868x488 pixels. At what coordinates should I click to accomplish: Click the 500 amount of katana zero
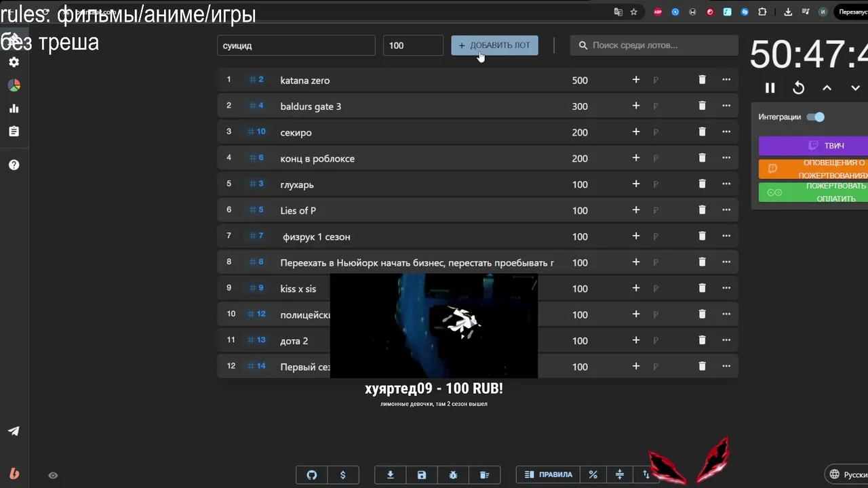pos(580,80)
